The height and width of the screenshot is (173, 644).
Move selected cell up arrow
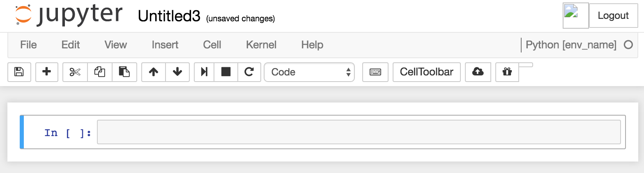154,72
